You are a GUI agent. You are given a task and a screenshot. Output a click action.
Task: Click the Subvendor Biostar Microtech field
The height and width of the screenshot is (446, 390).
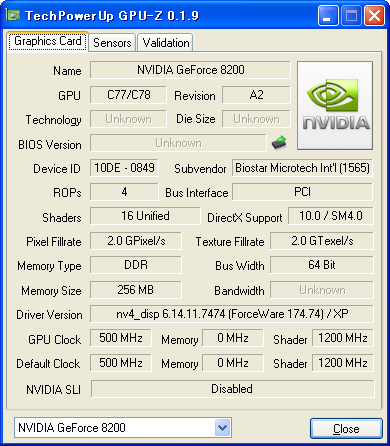302,168
